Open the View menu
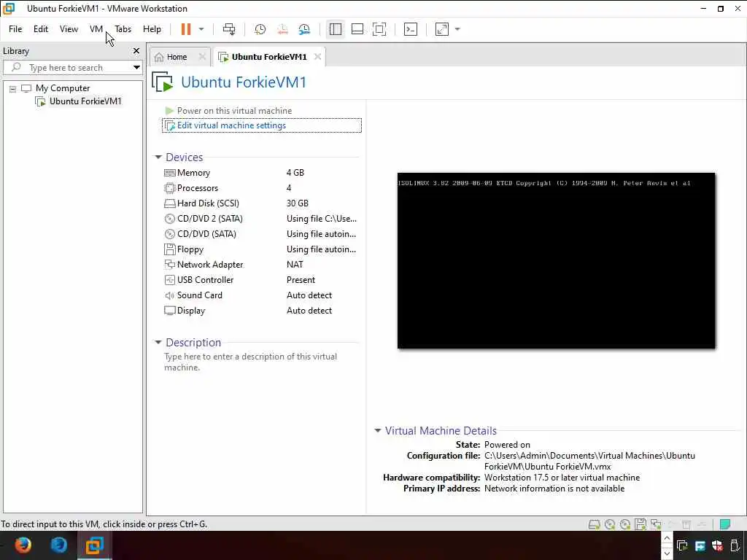Viewport: 747px width, 560px height. (69, 29)
